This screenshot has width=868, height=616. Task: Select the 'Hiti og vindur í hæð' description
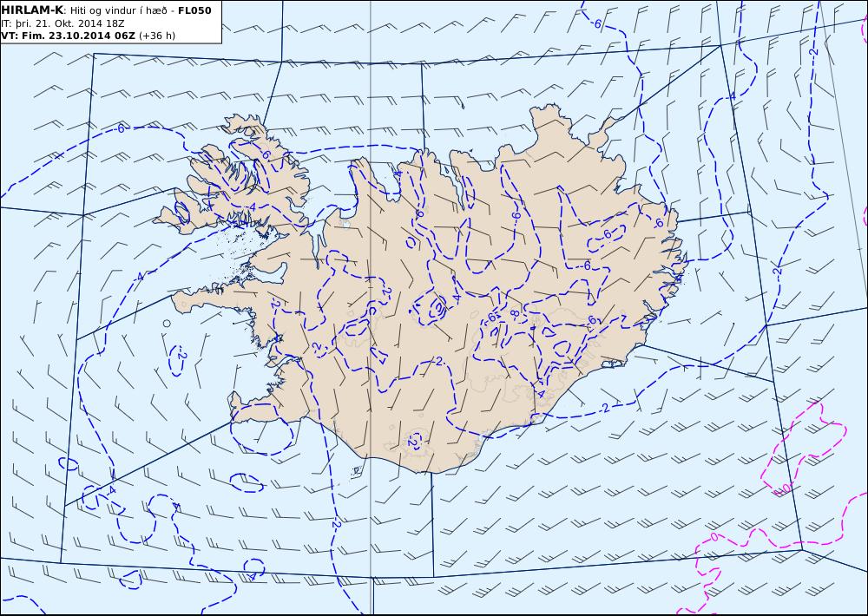118,10
